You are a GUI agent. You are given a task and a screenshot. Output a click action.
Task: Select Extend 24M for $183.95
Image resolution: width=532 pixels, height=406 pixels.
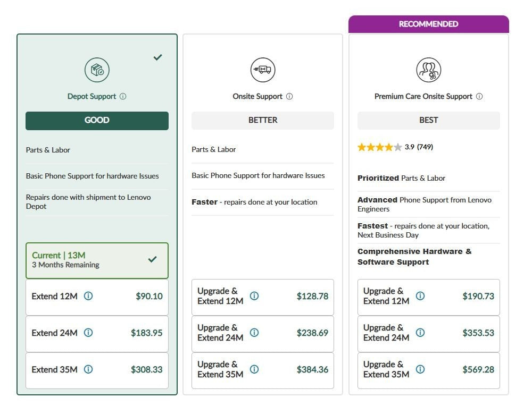(97, 334)
